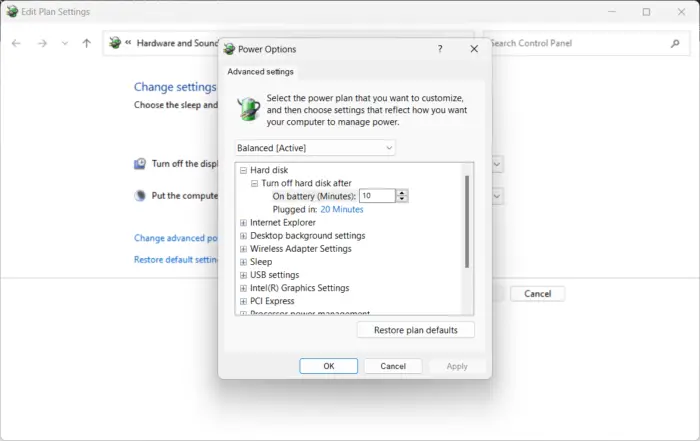This screenshot has width=700, height=441.
Task: Click Cancel in Power Options dialog
Action: [393, 366]
